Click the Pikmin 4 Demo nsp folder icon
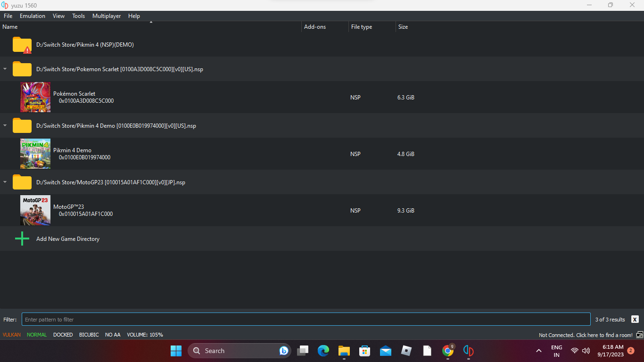The width and height of the screenshot is (644, 362). point(22,125)
